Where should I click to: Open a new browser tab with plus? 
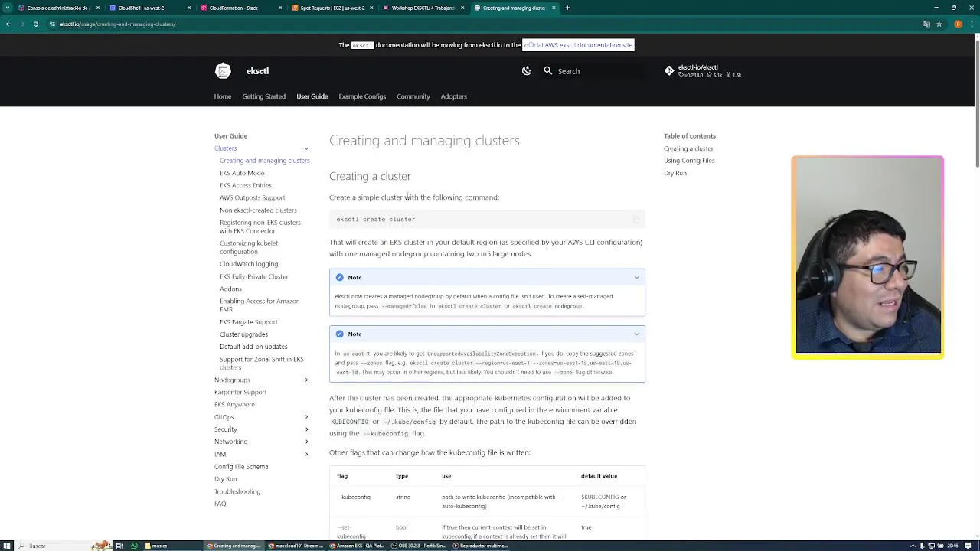point(567,8)
